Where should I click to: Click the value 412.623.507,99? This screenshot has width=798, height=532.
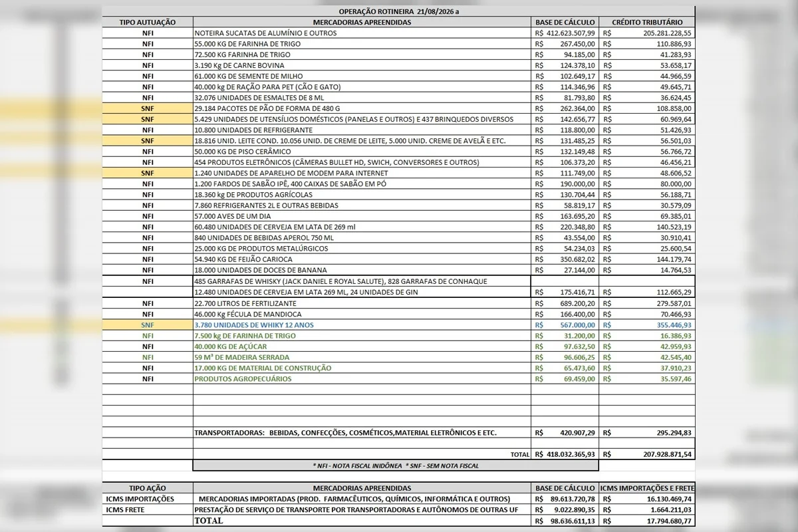coord(570,33)
